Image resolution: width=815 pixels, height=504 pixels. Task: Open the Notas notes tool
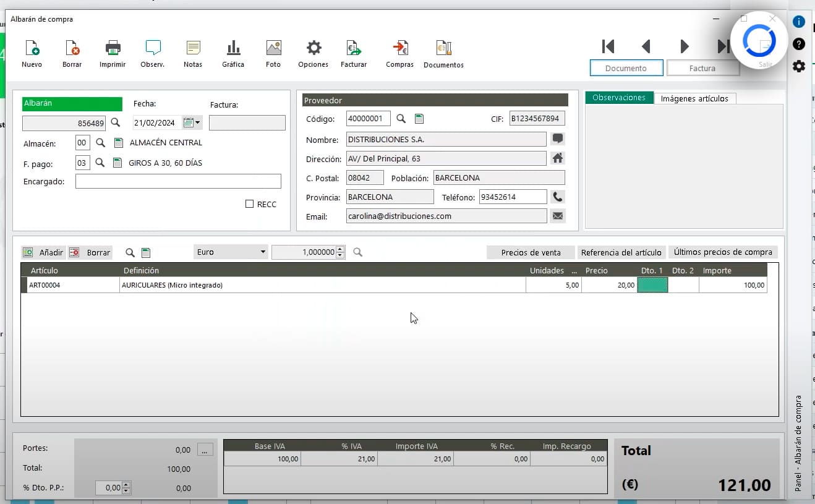pos(192,53)
